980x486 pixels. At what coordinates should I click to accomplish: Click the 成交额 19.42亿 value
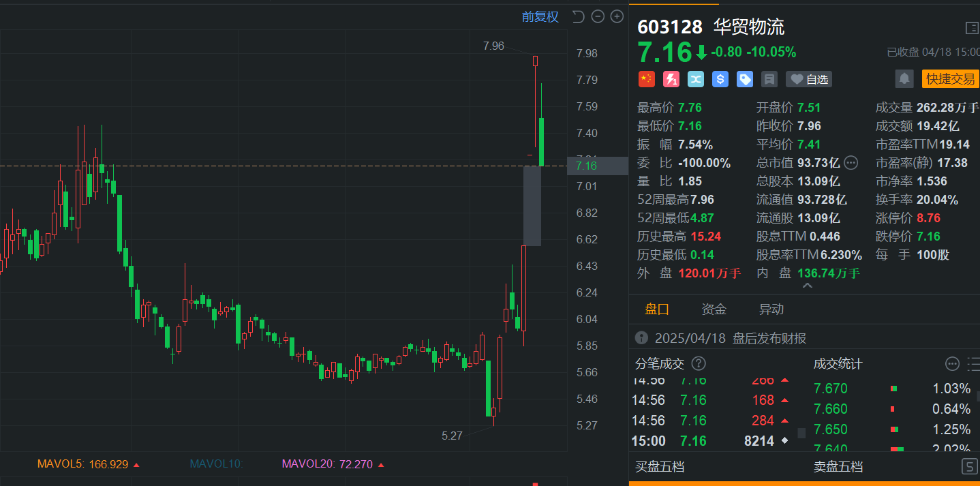(938, 125)
